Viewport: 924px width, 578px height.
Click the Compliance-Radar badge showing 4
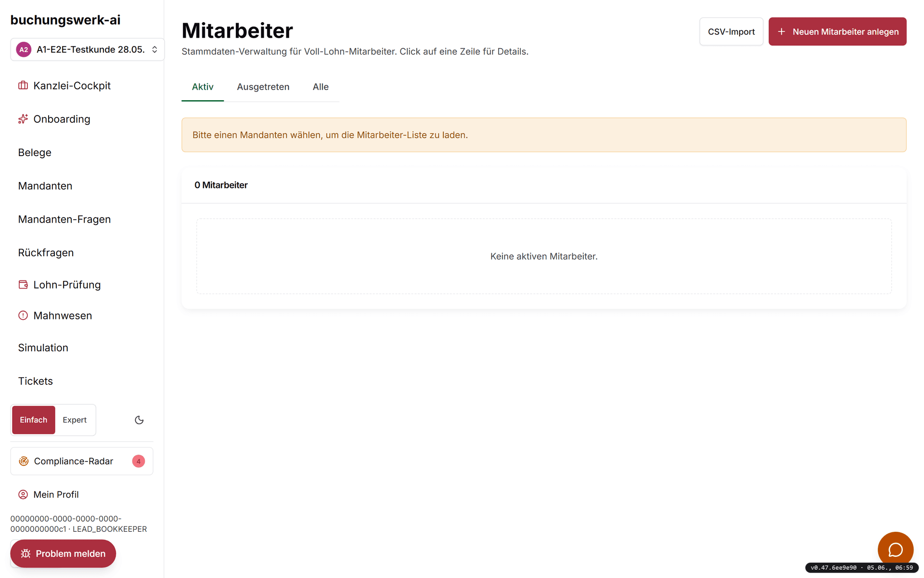coord(139,461)
